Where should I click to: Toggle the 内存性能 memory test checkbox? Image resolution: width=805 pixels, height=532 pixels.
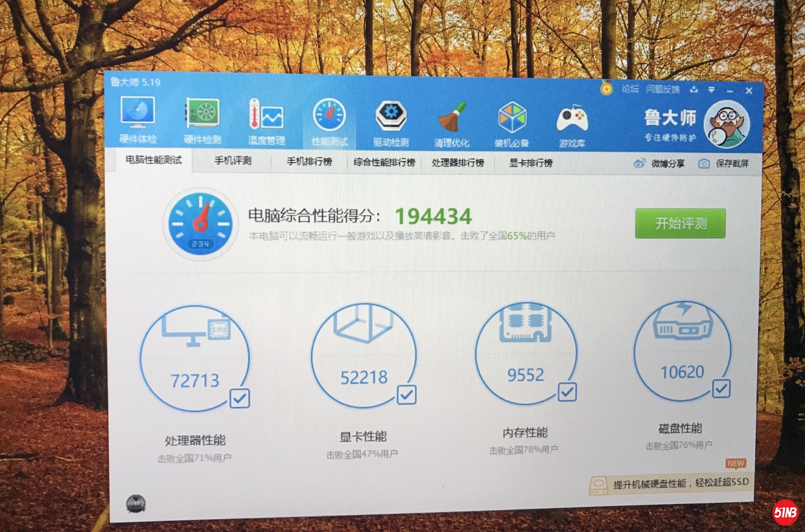(x=567, y=391)
